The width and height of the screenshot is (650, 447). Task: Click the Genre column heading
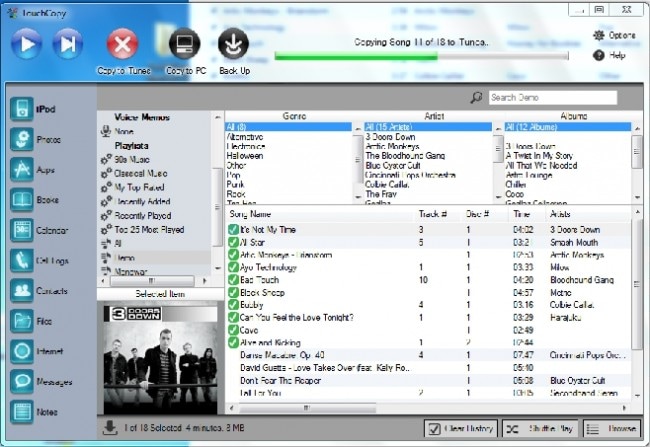[294, 116]
